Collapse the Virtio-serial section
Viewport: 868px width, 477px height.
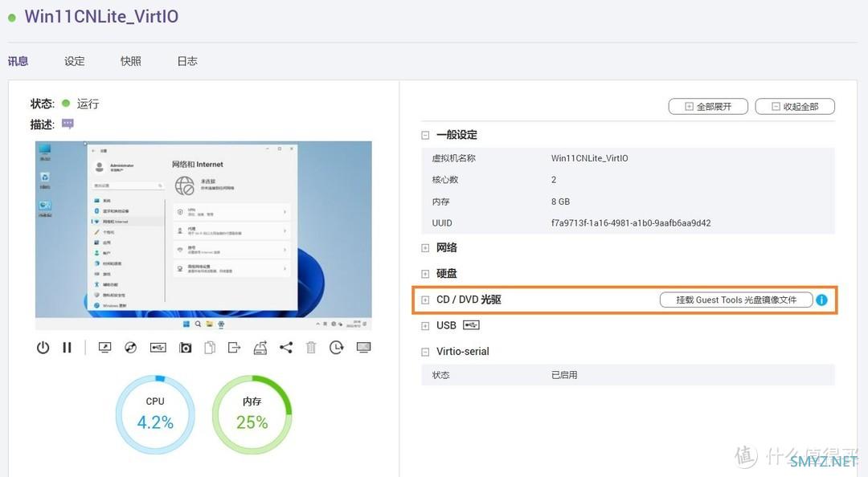tap(425, 352)
